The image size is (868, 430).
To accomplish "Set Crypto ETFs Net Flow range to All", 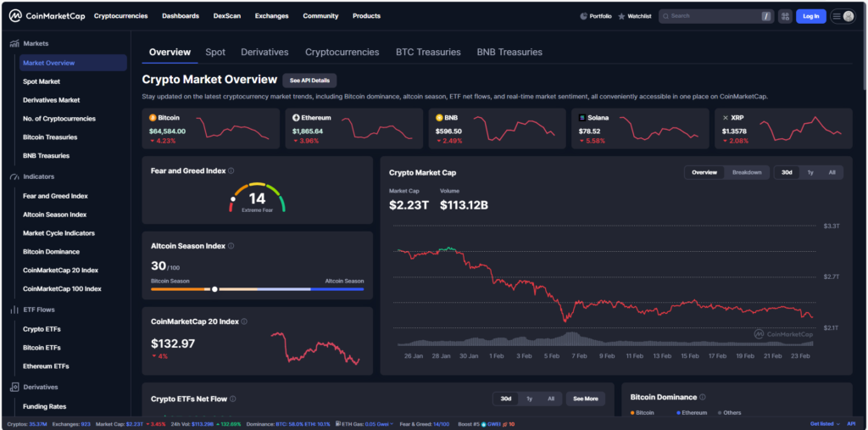I will click(x=550, y=399).
